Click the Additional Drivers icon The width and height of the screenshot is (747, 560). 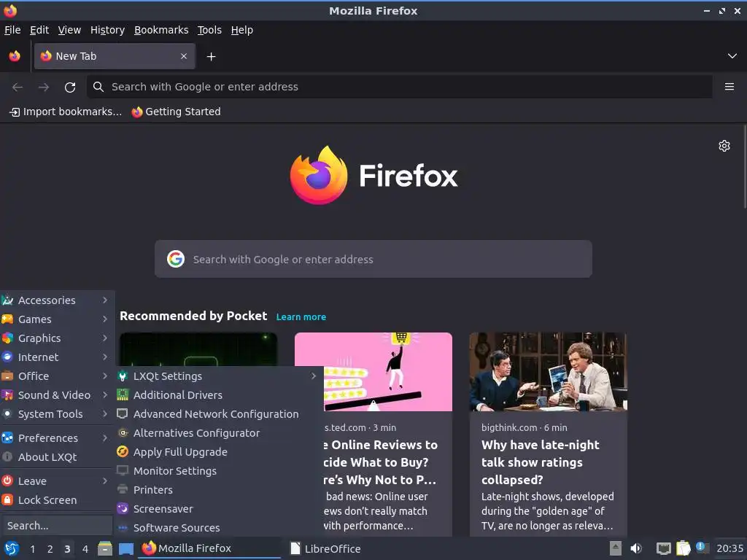[x=123, y=394]
